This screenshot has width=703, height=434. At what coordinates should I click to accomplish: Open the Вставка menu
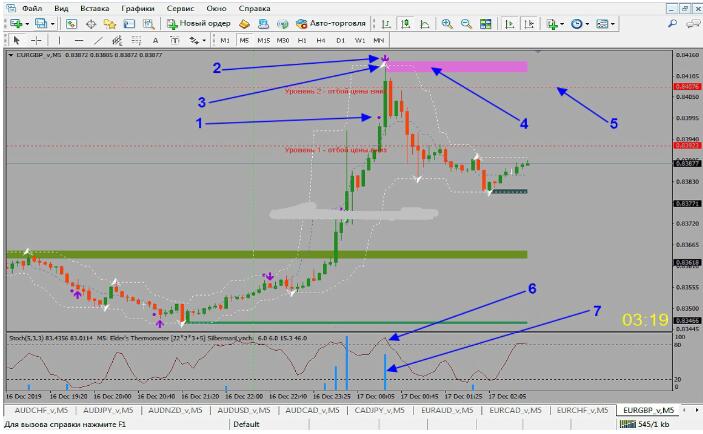click(95, 9)
